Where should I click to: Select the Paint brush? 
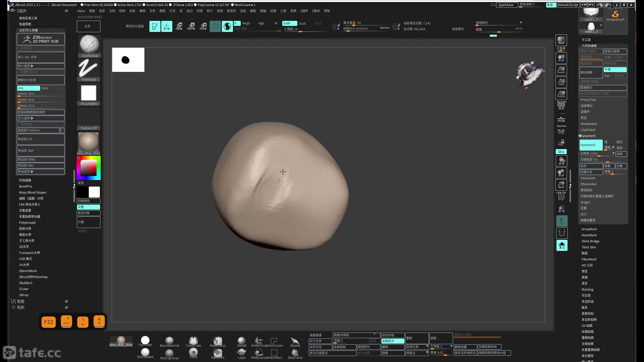[193, 353]
